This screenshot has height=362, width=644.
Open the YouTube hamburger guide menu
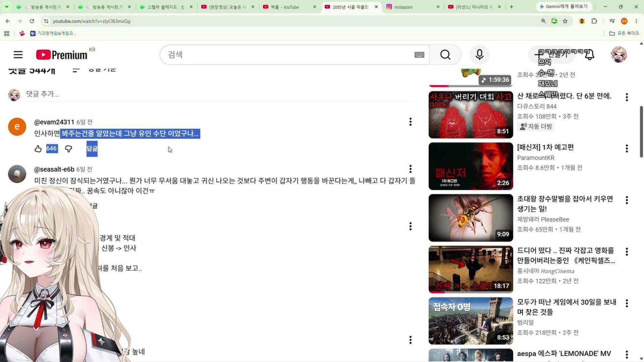click(x=18, y=55)
